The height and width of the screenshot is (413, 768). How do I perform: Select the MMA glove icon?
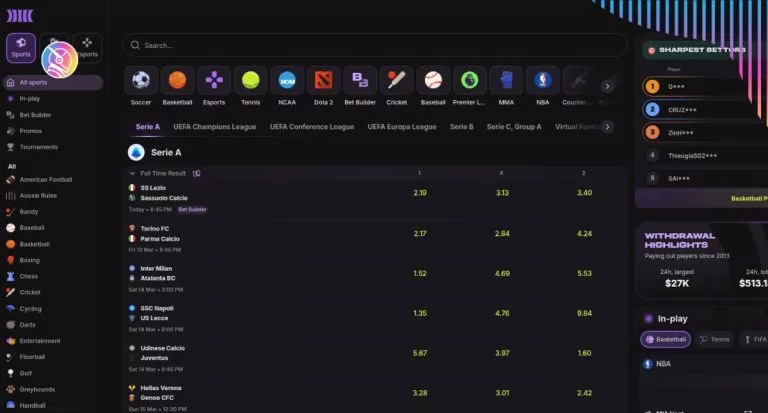[506, 80]
